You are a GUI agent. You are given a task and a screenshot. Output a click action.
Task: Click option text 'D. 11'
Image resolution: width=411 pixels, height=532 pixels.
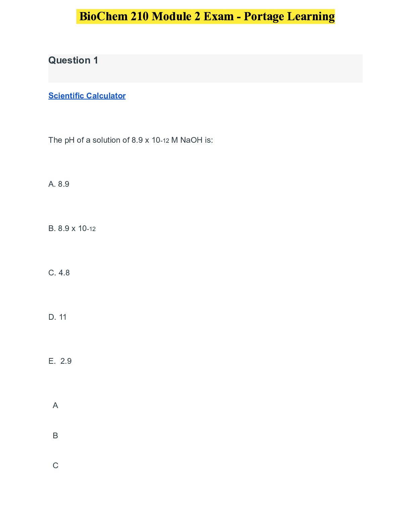[x=57, y=317]
